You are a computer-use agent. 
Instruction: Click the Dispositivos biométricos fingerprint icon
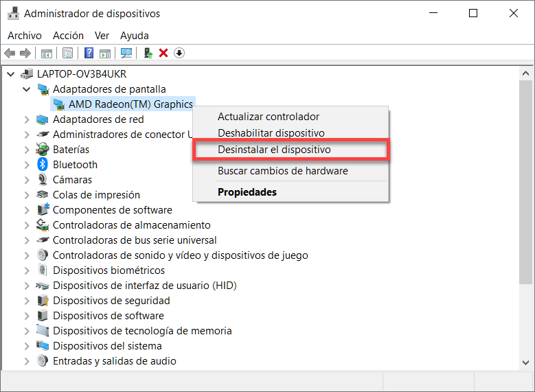(x=43, y=270)
